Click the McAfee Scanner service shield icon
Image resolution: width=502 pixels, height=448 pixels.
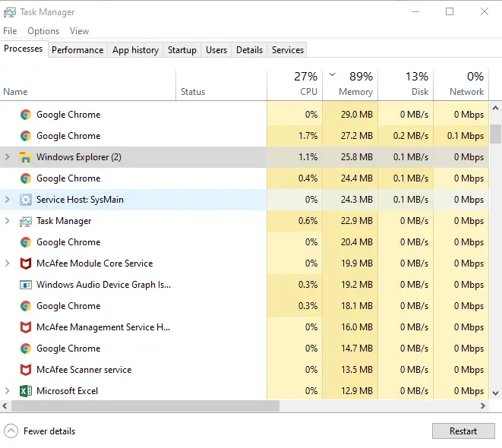(x=26, y=370)
